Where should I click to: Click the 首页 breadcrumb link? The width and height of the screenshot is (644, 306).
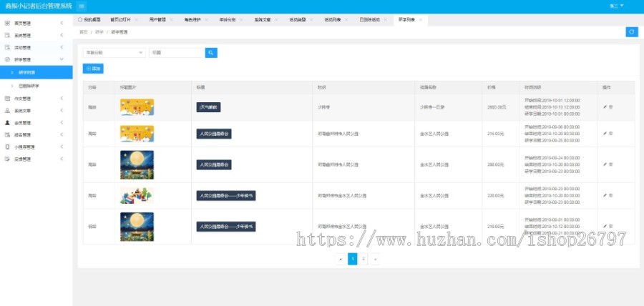pyautogui.click(x=84, y=32)
